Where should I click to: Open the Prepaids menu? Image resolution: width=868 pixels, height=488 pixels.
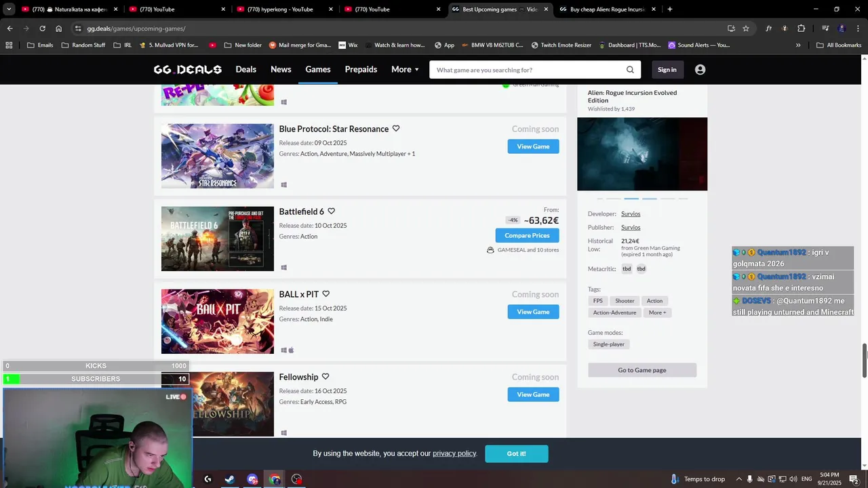(361, 70)
